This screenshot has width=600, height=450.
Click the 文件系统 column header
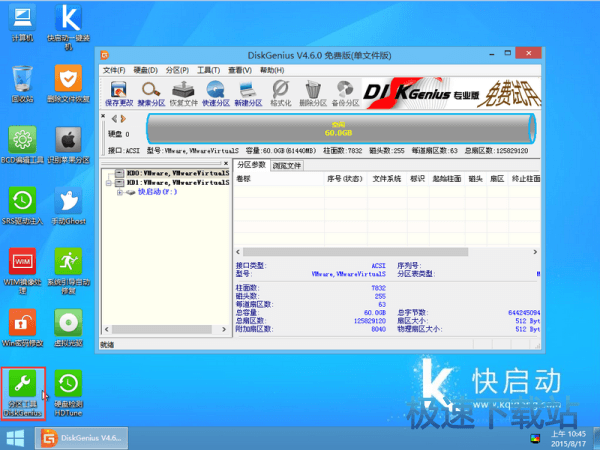pyautogui.click(x=387, y=179)
